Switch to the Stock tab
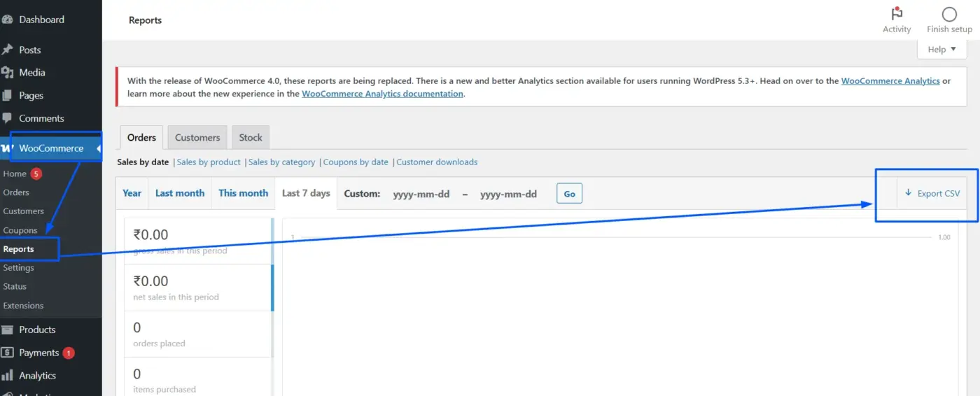The width and height of the screenshot is (980, 396). click(251, 138)
